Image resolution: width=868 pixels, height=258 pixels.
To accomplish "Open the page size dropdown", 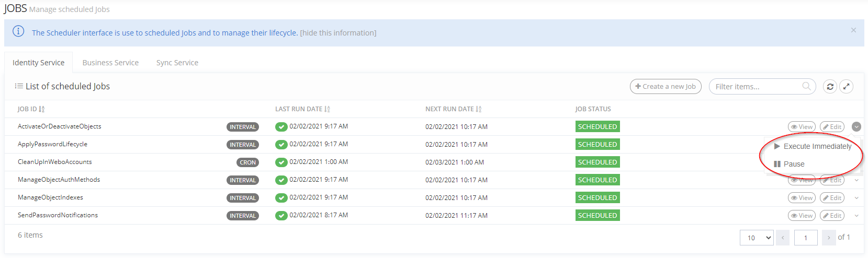I will pyautogui.click(x=757, y=238).
